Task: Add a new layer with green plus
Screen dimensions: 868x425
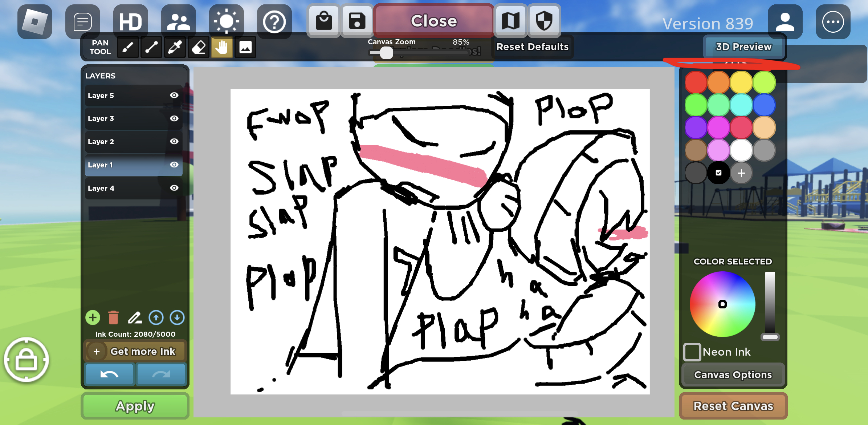Action: 93,317
